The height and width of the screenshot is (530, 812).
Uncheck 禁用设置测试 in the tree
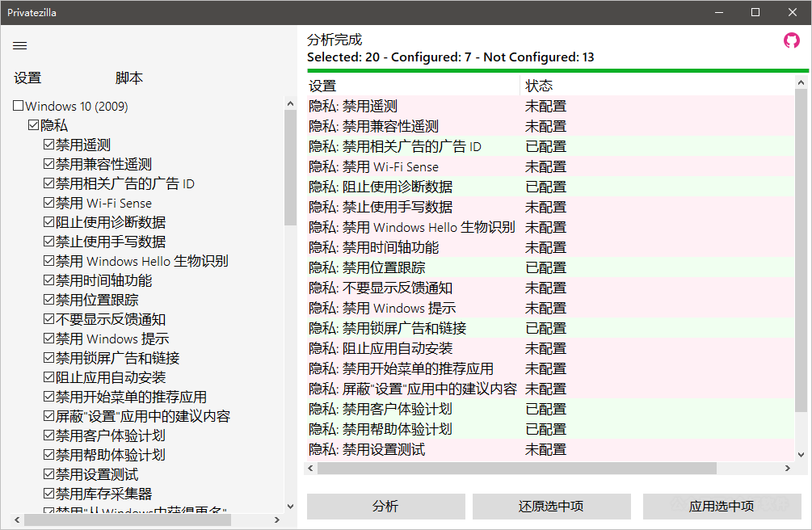[x=49, y=474]
